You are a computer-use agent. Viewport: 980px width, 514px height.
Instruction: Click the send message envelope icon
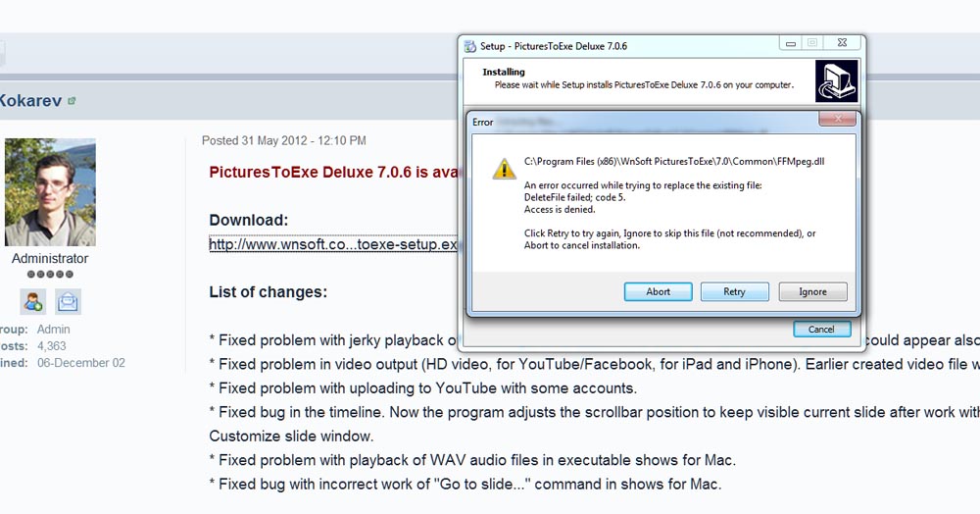[x=69, y=300]
